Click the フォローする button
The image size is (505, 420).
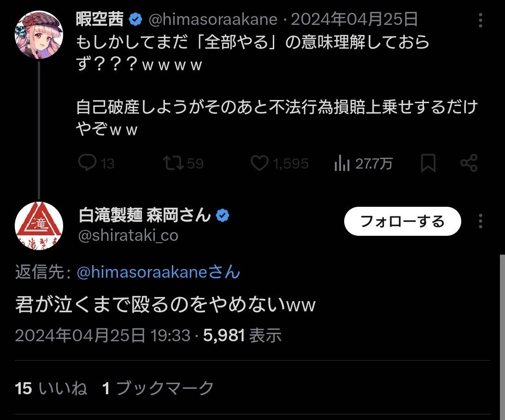[402, 222]
